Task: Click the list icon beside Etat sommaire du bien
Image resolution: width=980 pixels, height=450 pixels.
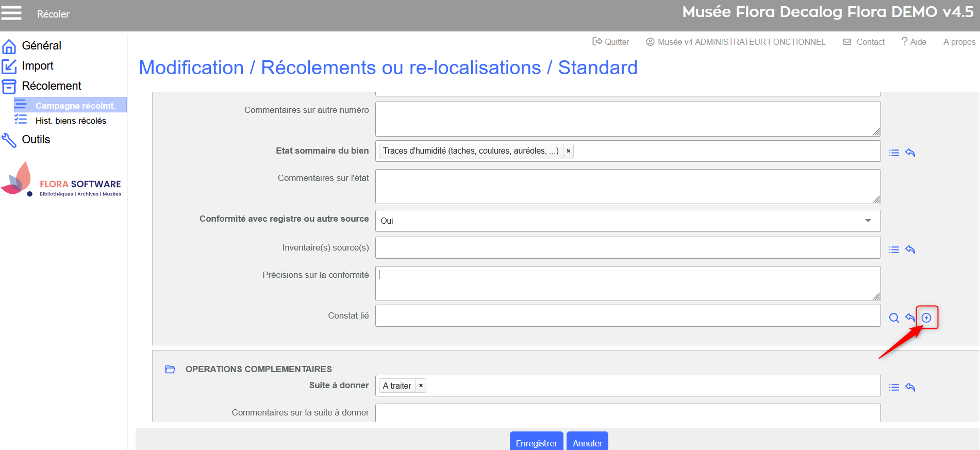Action: point(894,153)
